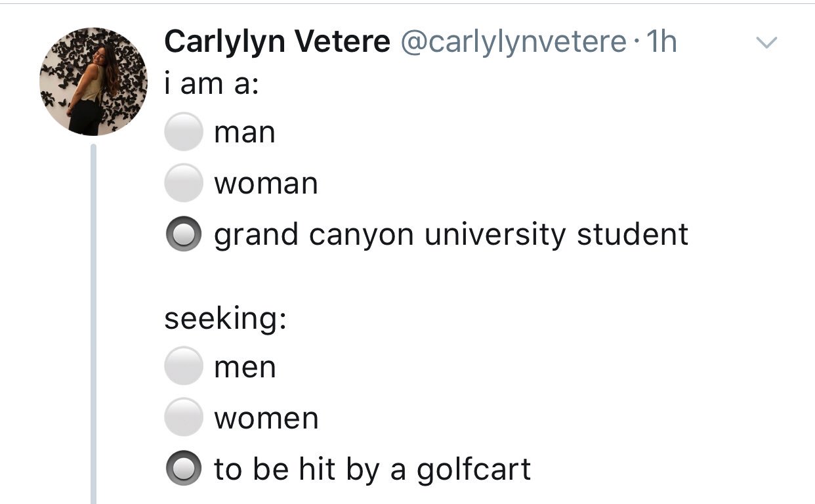Viewport: 815px width, 504px height.
Task: Click the selected golfcart radio button
Action: [182, 469]
